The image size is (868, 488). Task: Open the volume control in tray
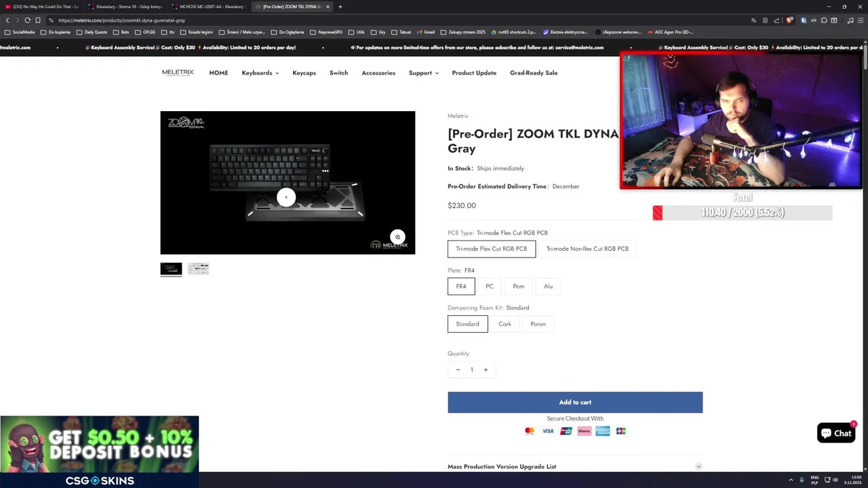(x=835, y=480)
